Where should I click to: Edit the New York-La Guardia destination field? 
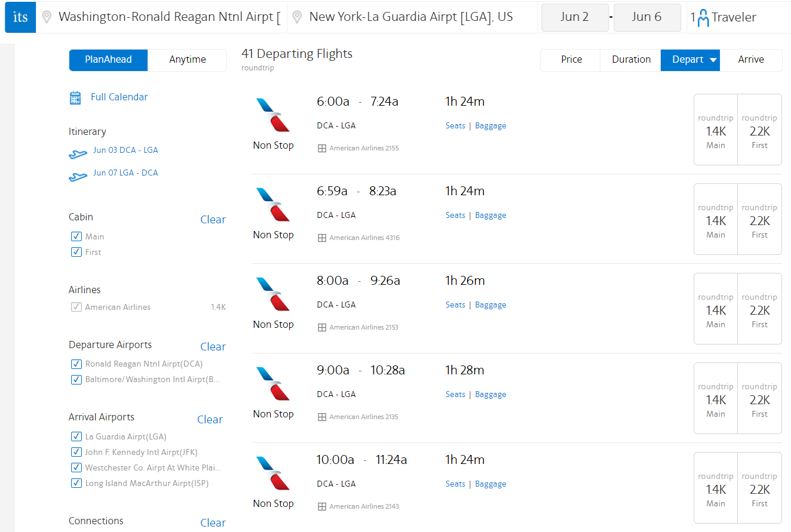pos(411,17)
